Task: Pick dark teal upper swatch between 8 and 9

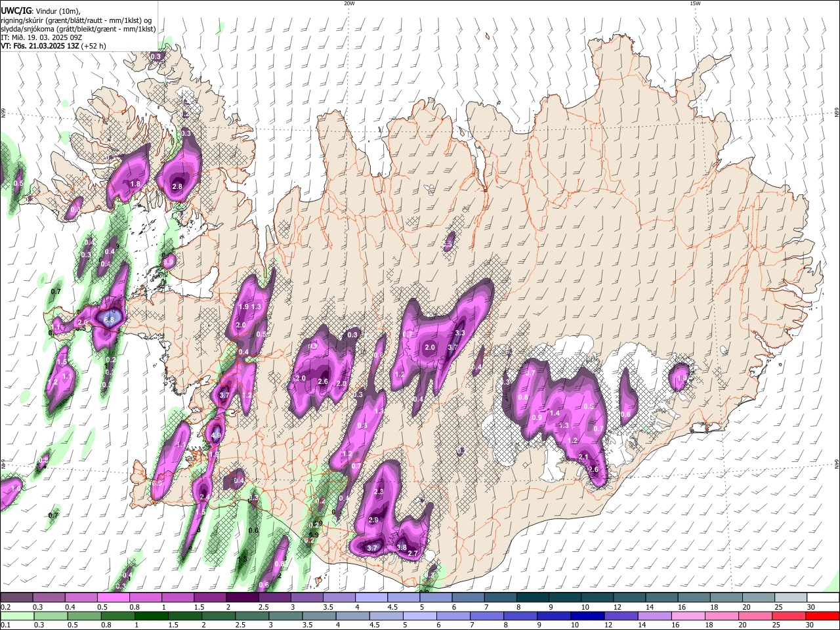Action: coord(533,598)
